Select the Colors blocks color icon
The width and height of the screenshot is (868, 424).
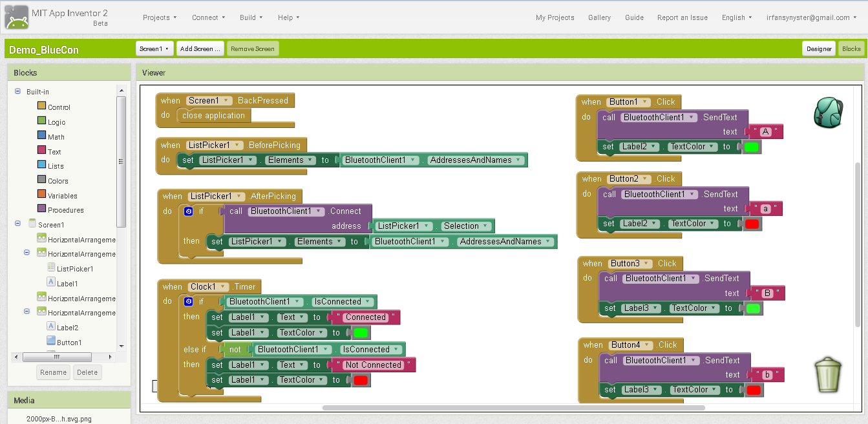tap(41, 180)
